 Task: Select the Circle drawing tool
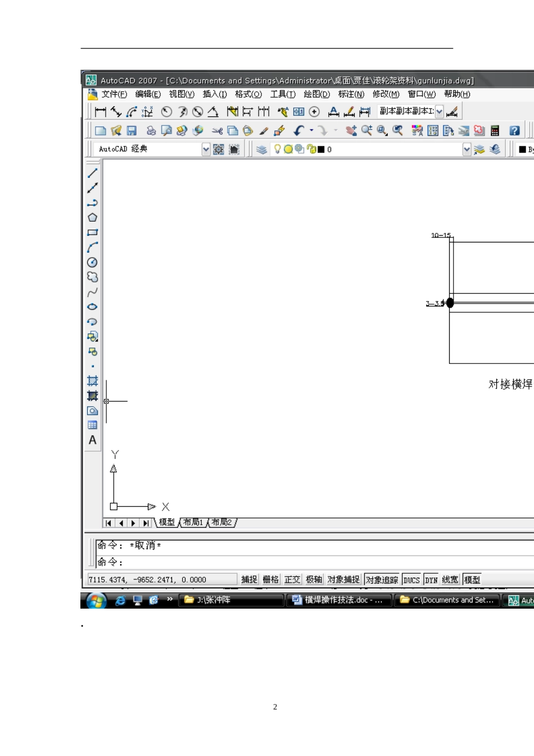93,262
